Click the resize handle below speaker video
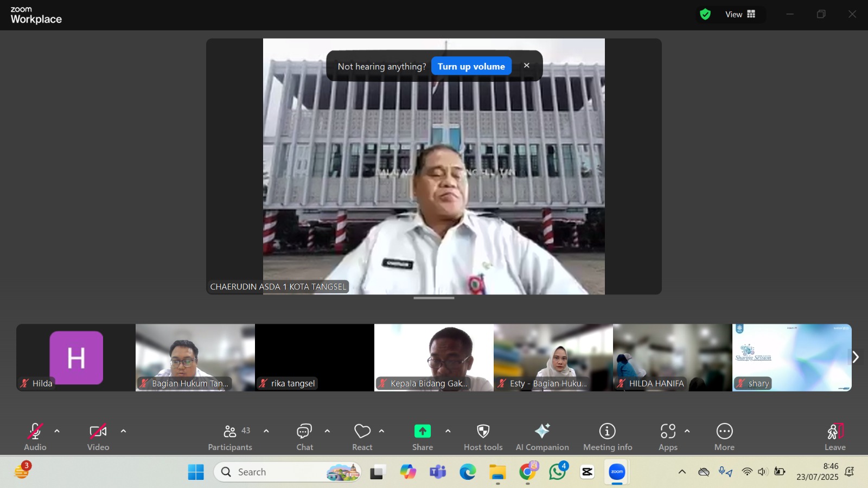 434,298
